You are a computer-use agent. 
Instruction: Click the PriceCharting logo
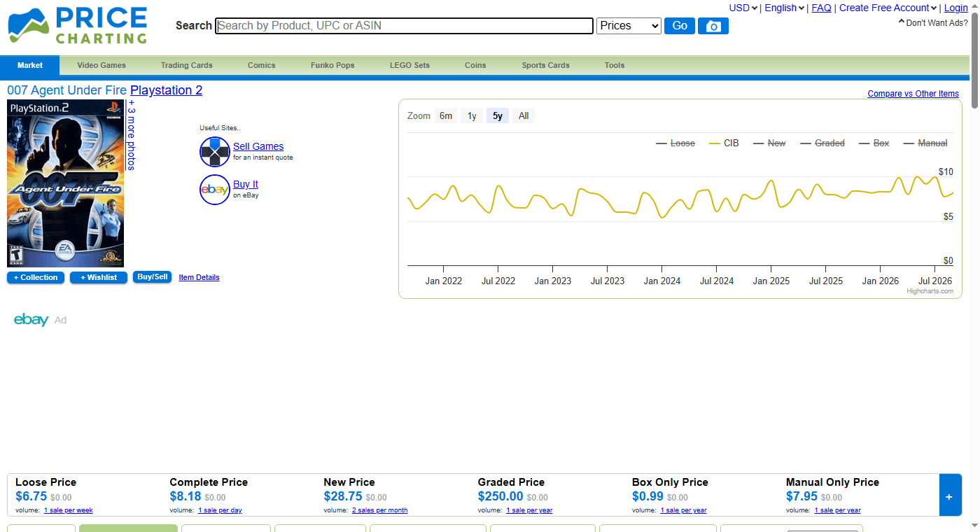click(77, 25)
